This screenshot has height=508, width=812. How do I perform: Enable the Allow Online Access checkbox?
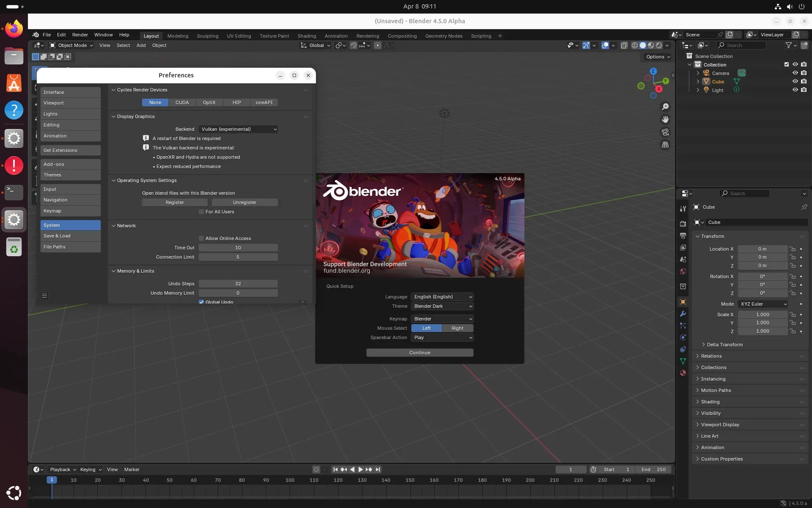point(201,238)
